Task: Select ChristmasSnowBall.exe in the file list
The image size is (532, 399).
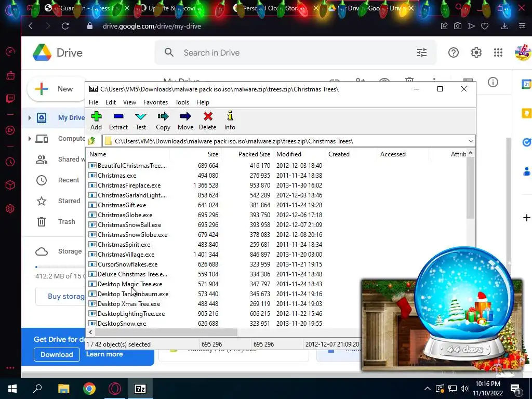Action: [x=129, y=224]
